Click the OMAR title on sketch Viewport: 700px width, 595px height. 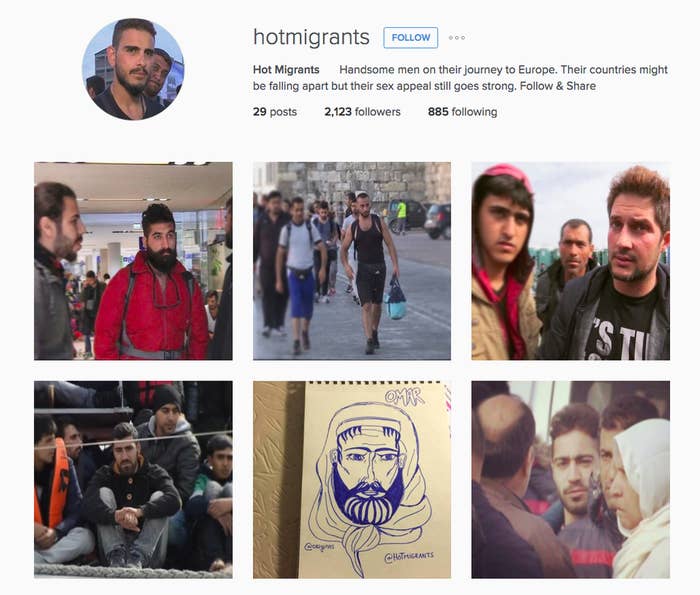tap(404, 396)
